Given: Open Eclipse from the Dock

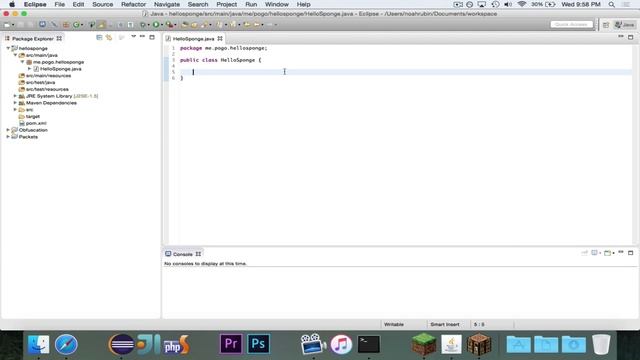Looking at the screenshot, I should (121, 344).
